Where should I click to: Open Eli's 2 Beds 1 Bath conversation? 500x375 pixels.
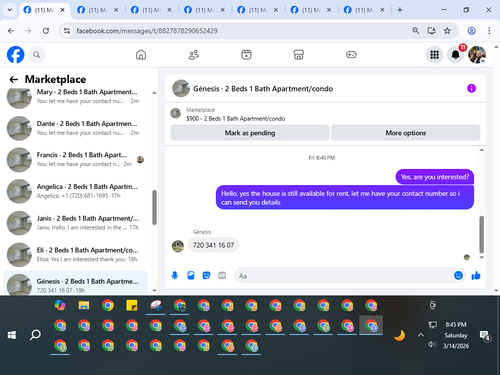pyautogui.click(x=75, y=254)
